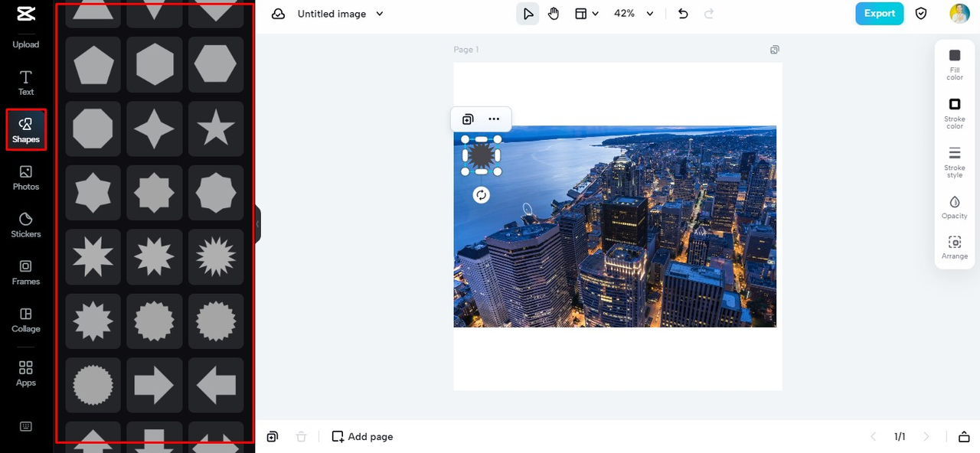This screenshot has width=980, height=453.
Task: Open keyboard shortcuts icon in sidebar
Action: (25, 427)
